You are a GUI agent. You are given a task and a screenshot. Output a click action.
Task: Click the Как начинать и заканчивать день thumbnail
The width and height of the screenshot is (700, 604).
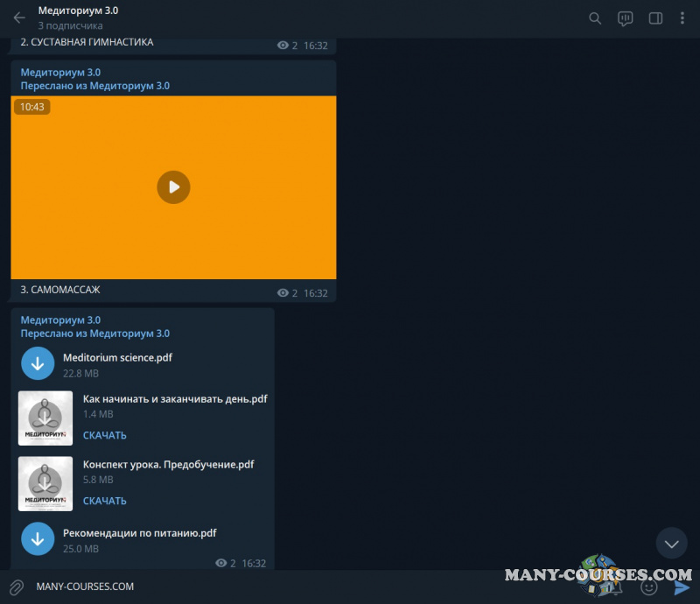[x=45, y=418]
